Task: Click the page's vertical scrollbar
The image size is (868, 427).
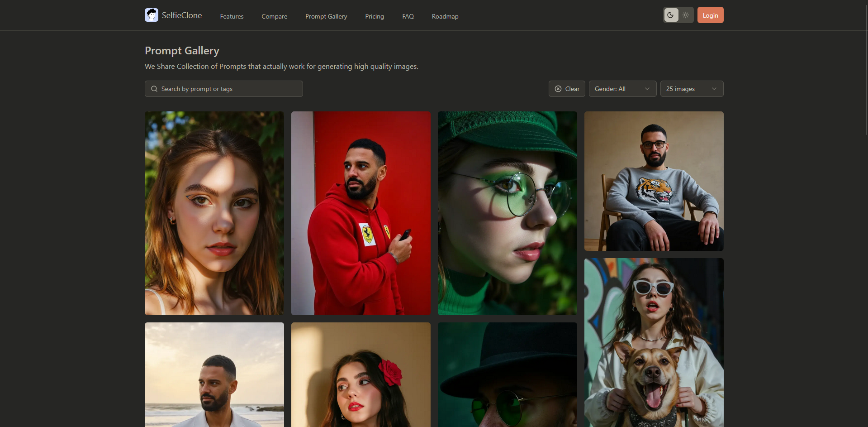Action: pyautogui.click(x=865, y=68)
